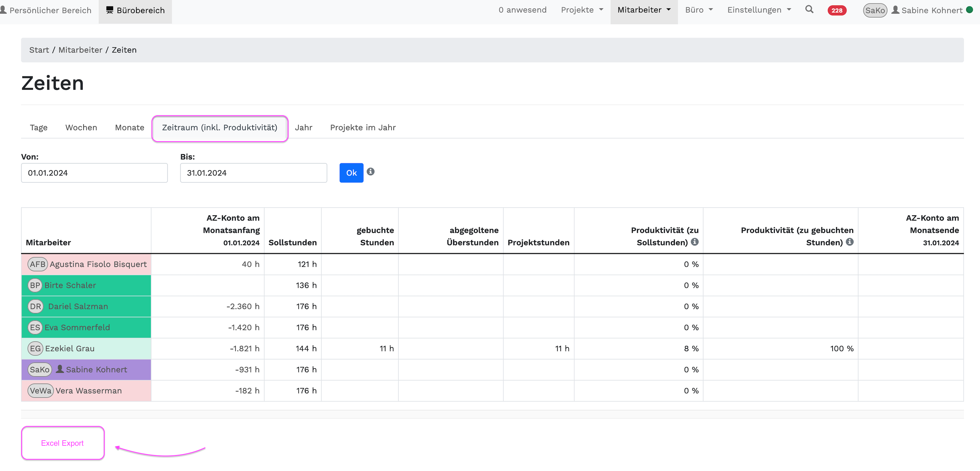Click the SaKo avatar in table row
Image resolution: width=980 pixels, height=471 pixels.
(x=40, y=370)
